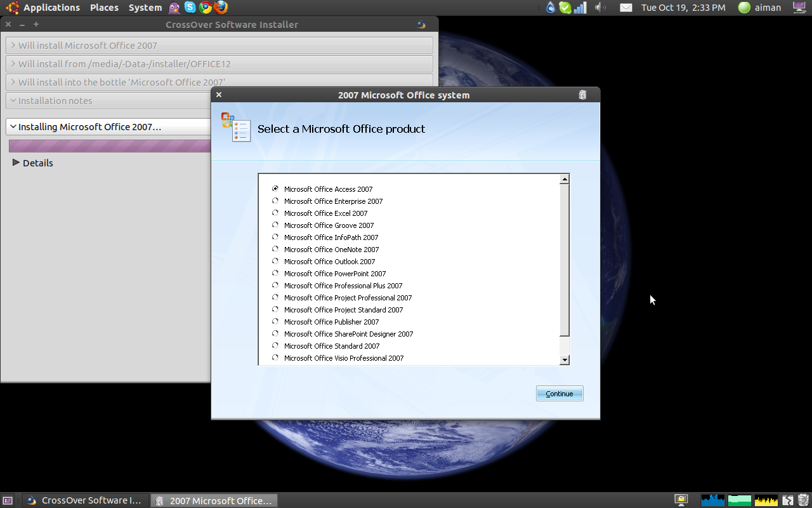Expand the Details disclosure triangle

16,163
